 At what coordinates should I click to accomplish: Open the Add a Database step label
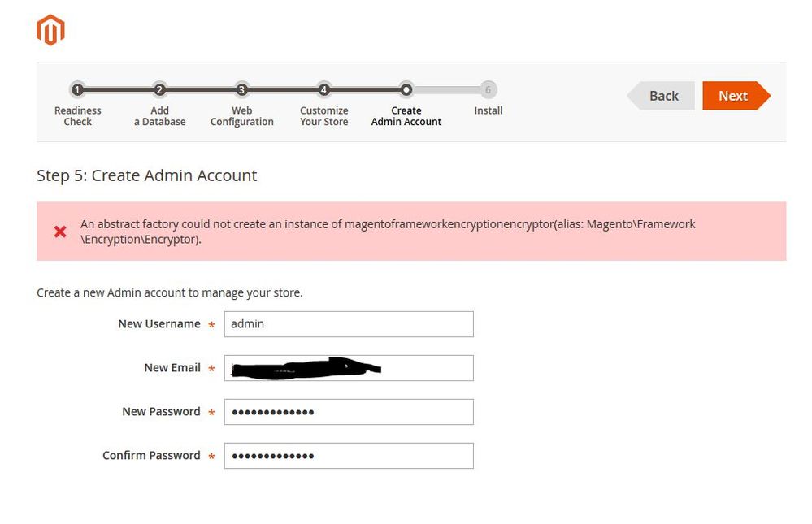[160, 116]
